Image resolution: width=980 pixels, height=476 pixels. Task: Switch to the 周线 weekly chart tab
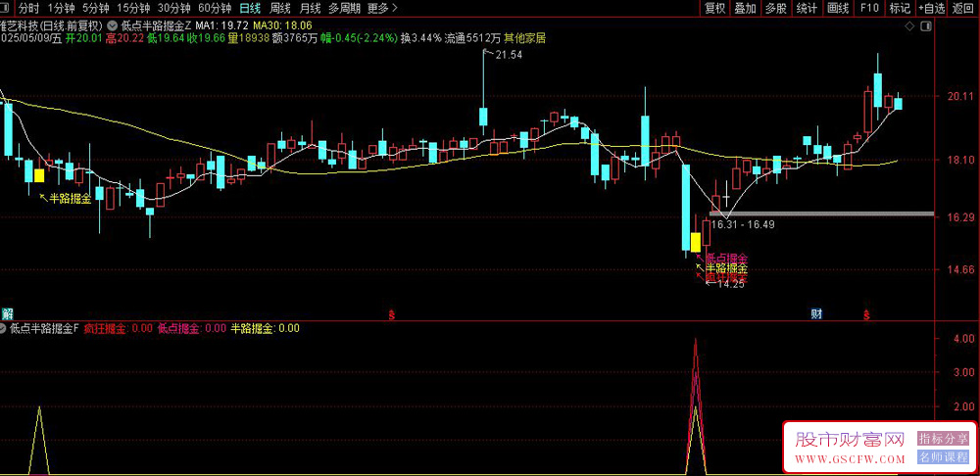click(x=279, y=8)
